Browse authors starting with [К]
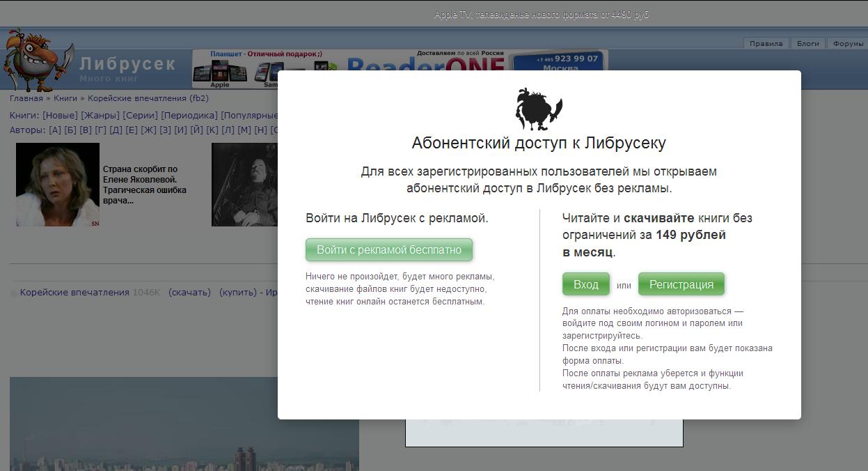The image size is (868, 471). 212,130
